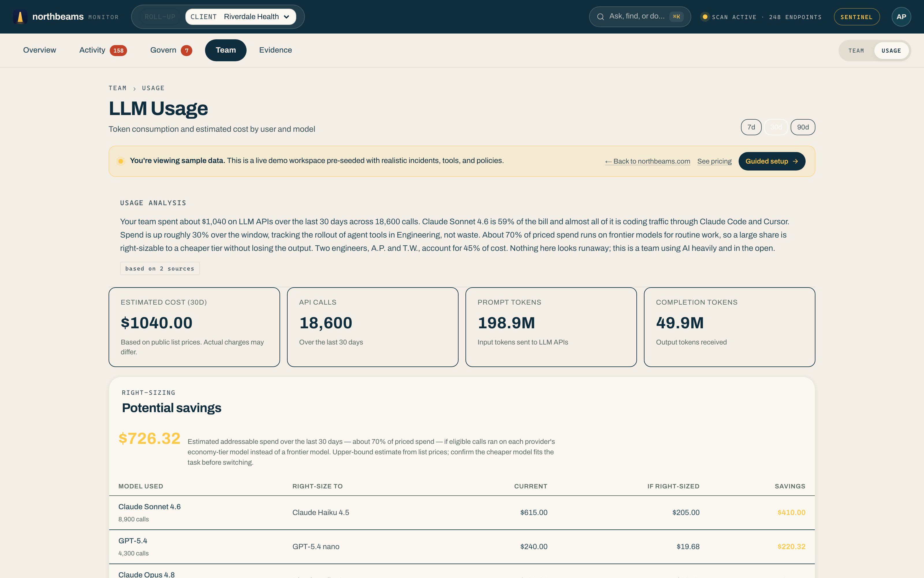Click the Guided setup button

point(772,161)
